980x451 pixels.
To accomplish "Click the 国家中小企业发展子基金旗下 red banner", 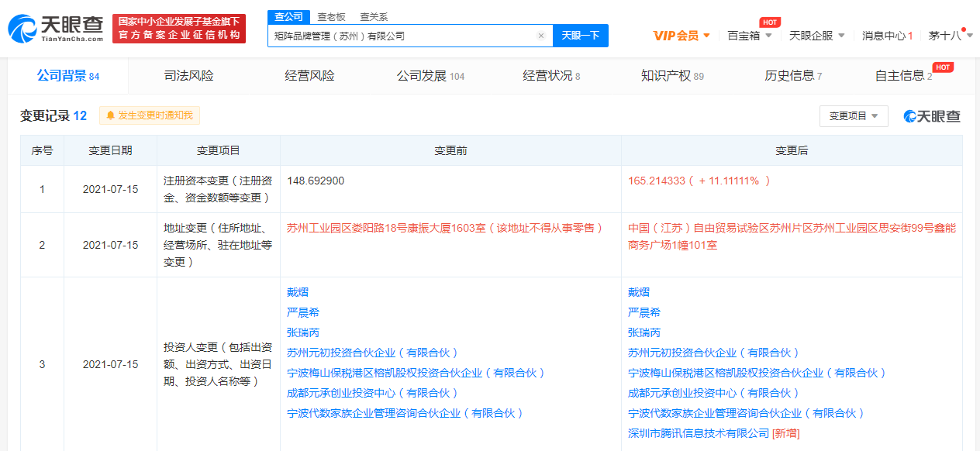I will [178, 29].
